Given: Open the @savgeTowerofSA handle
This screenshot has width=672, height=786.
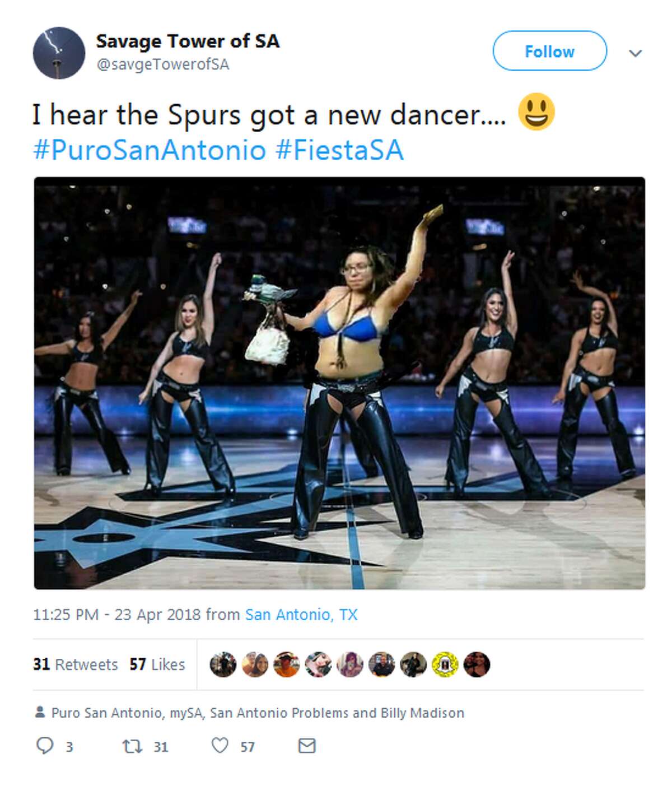Looking at the screenshot, I should [162, 64].
